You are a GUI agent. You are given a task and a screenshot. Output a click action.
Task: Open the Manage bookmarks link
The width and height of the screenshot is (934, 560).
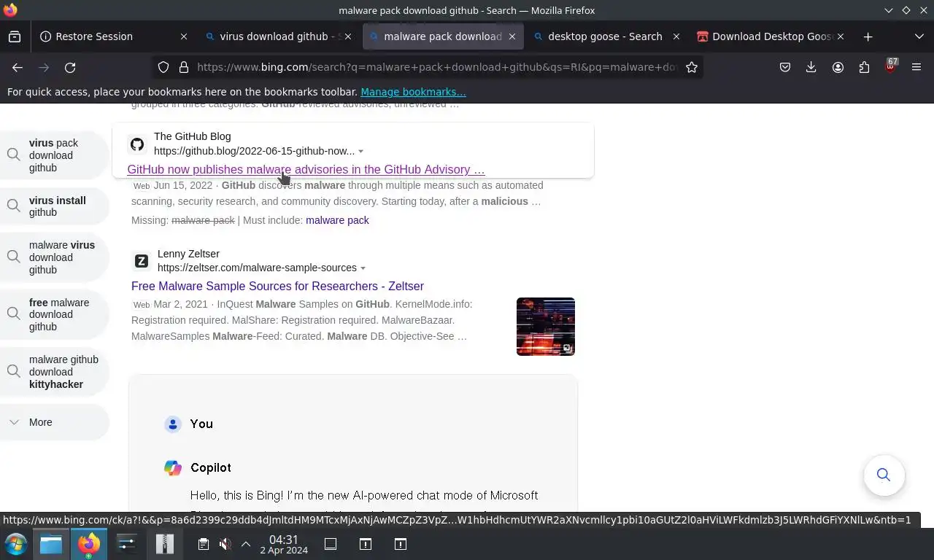[x=413, y=92]
